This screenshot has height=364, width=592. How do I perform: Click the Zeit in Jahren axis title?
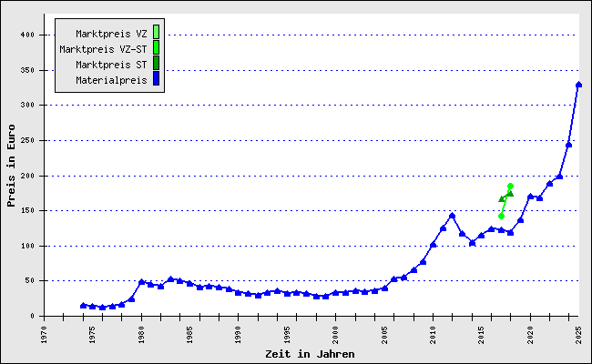(310, 353)
